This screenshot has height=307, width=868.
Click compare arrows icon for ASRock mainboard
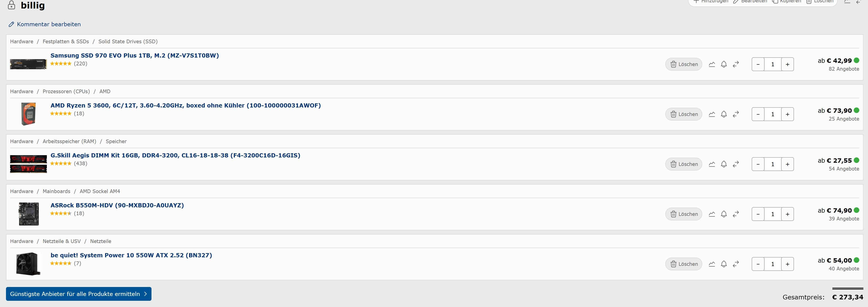pyautogui.click(x=736, y=214)
